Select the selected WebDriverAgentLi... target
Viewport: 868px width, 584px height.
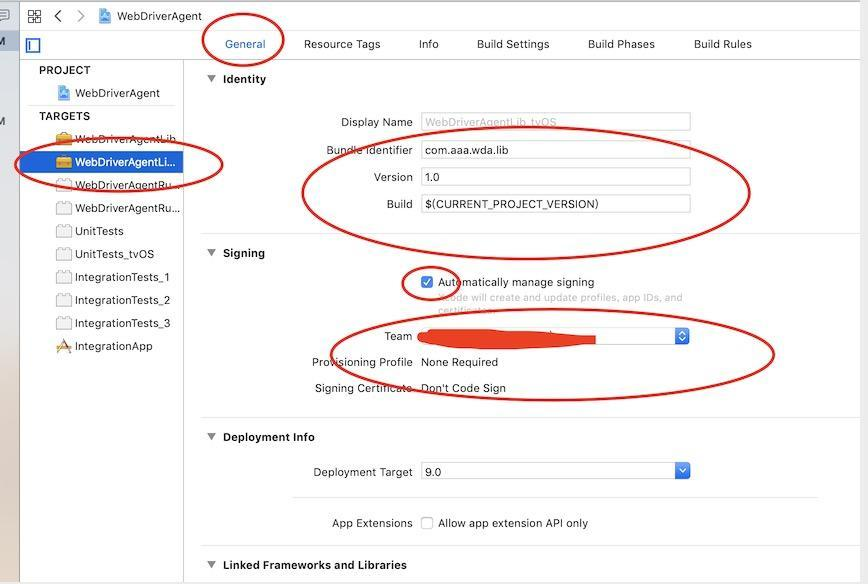tap(101, 162)
